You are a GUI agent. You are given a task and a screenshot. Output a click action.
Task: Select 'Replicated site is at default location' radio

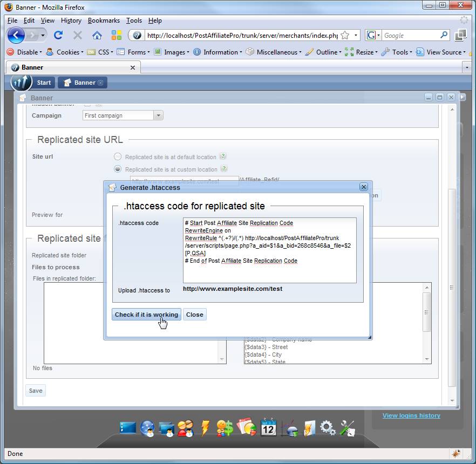[118, 156]
